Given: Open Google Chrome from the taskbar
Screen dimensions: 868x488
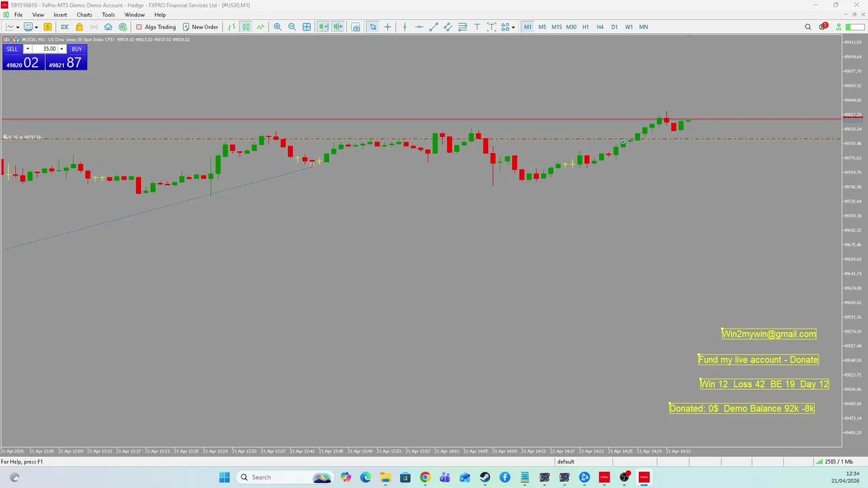Looking at the screenshot, I should click(x=425, y=477).
